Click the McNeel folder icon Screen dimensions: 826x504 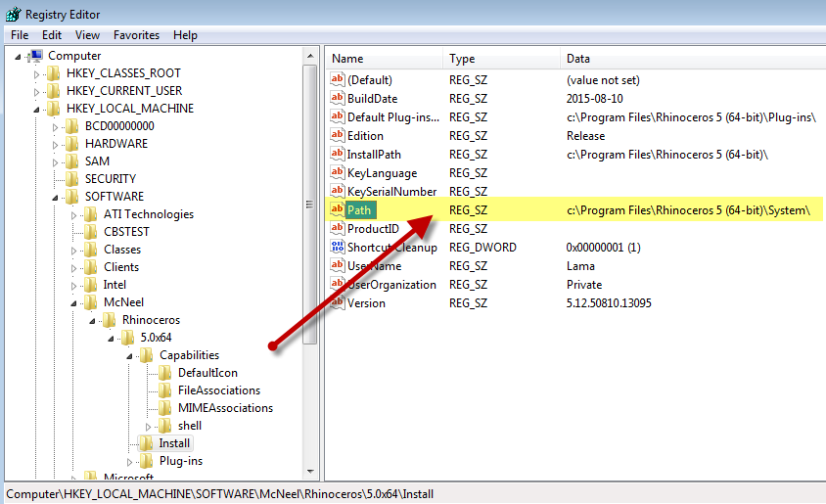point(91,302)
